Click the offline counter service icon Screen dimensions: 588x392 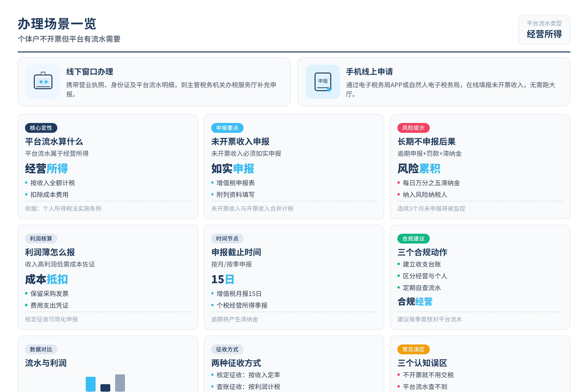click(43, 82)
